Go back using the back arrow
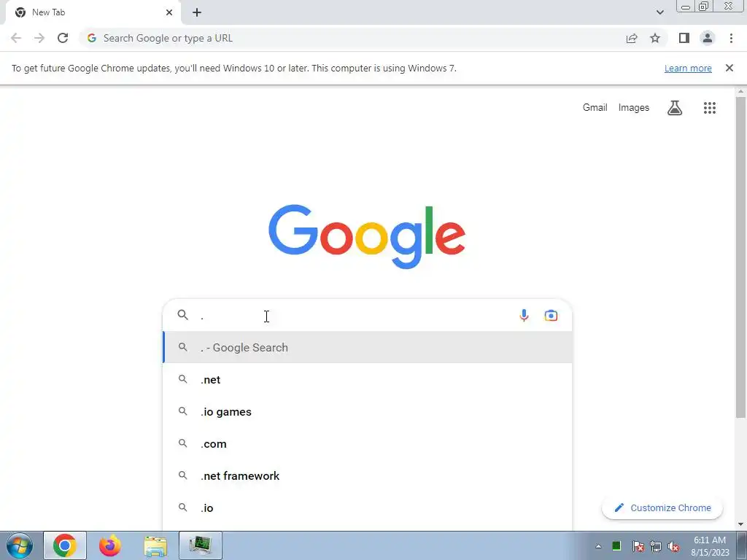The width and height of the screenshot is (747, 560). click(16, 38)
